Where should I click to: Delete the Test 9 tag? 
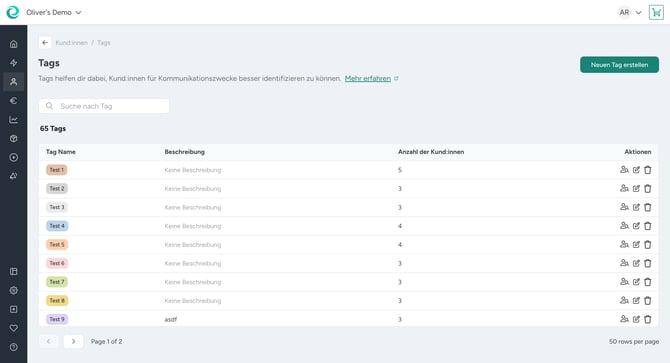click(x=648, y=319)
